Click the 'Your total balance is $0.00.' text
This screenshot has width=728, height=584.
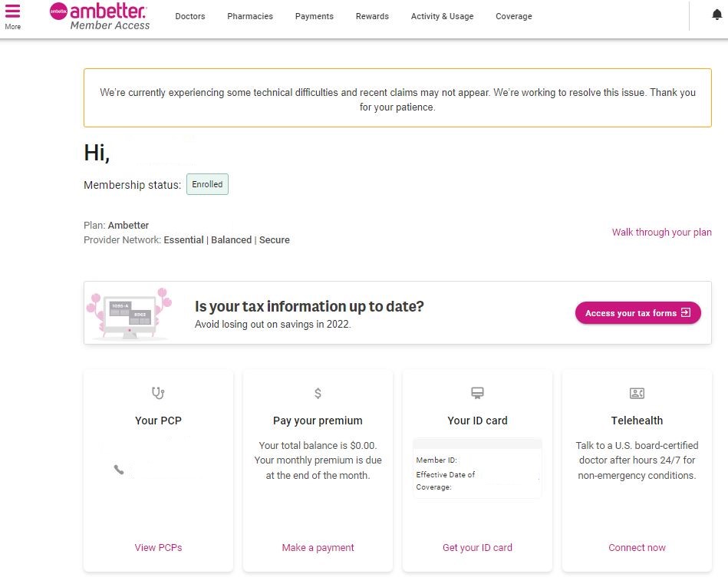[318, 446]
